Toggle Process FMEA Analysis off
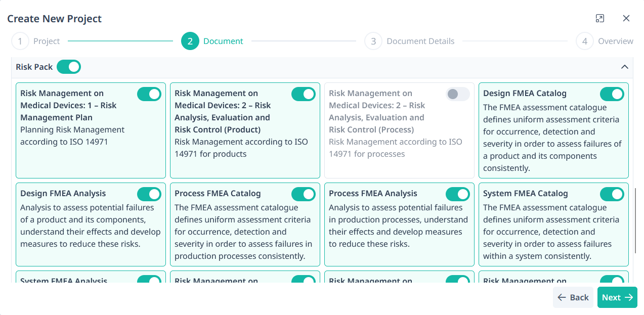 (458, 194)
